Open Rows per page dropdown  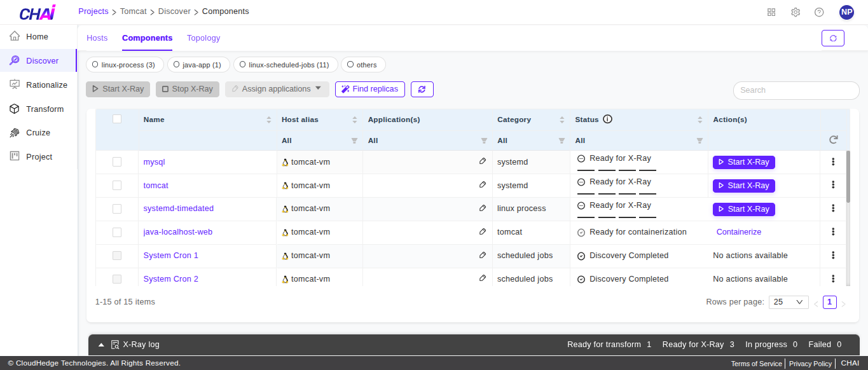[x=789, y=302]
